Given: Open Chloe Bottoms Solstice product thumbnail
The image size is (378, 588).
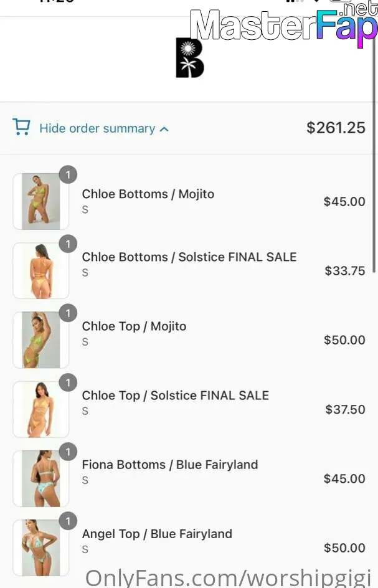Looking at the screenshot, I should pyautogui.click(x=41, y=271).
